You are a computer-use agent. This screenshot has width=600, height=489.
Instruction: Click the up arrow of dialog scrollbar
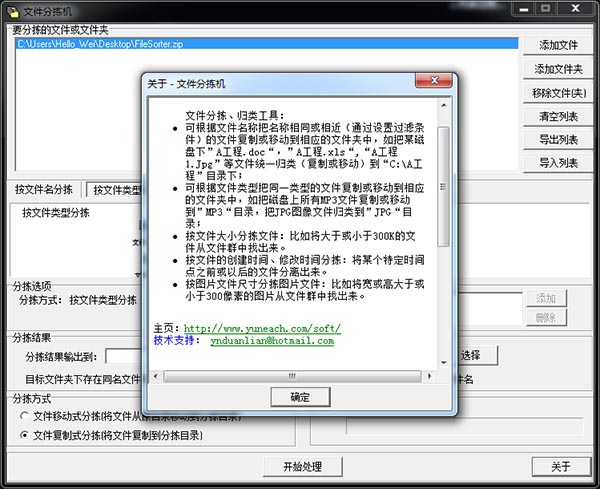(x=444, y=105)
